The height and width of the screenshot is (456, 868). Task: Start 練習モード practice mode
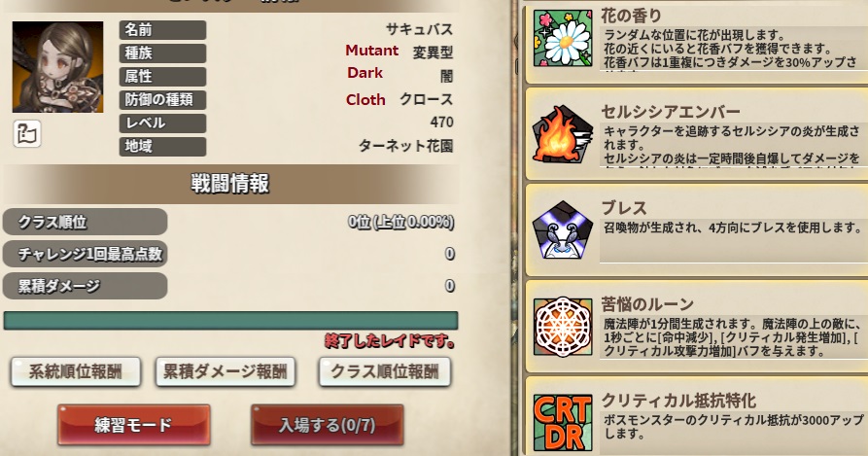point(133,425)
